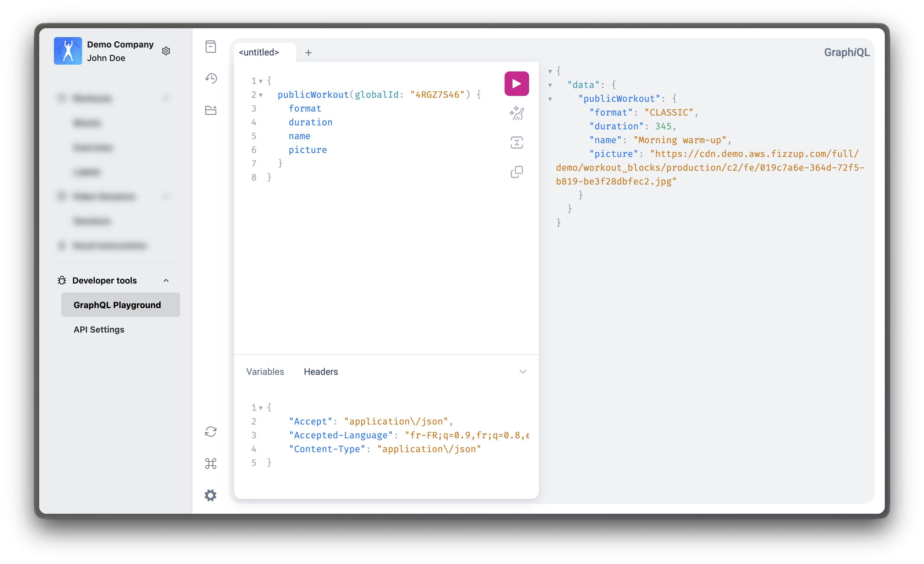Click the duration field in the query
This screenshot has height=564, width=924.
310,122
